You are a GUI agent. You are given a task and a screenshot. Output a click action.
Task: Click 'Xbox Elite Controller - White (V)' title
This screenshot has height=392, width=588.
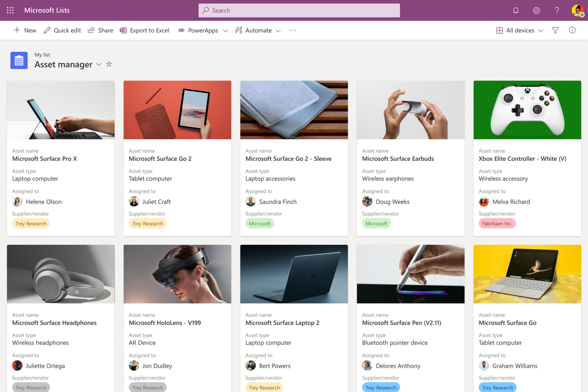(x=522, y=159)
